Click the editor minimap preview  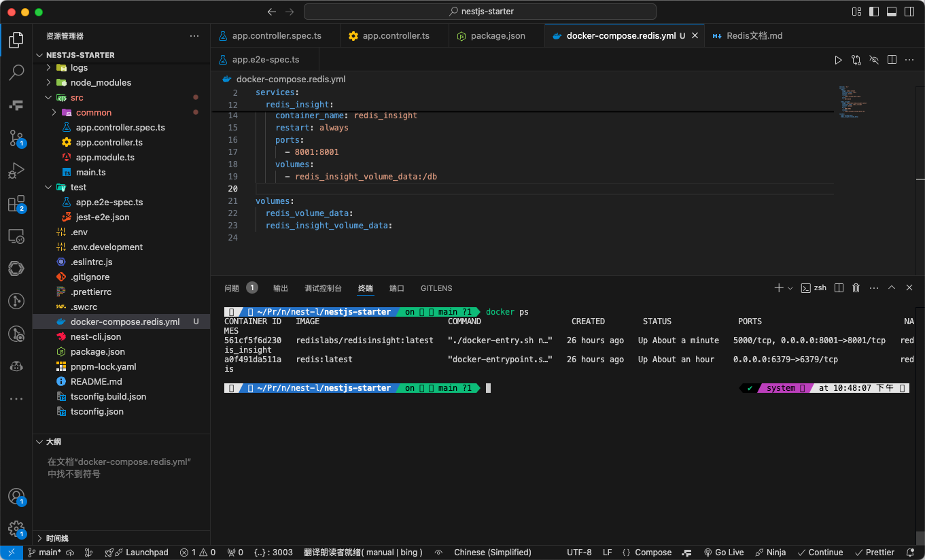pos(853,102)
